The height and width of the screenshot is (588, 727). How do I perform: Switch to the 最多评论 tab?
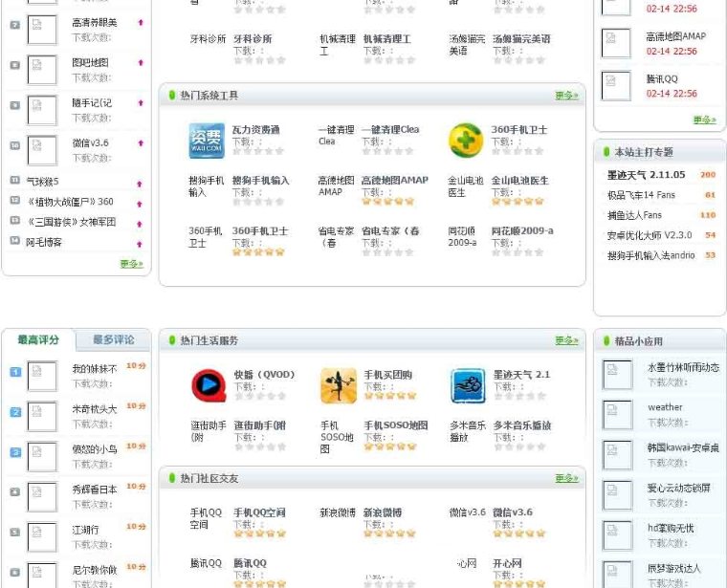click(x=114, y=339)
